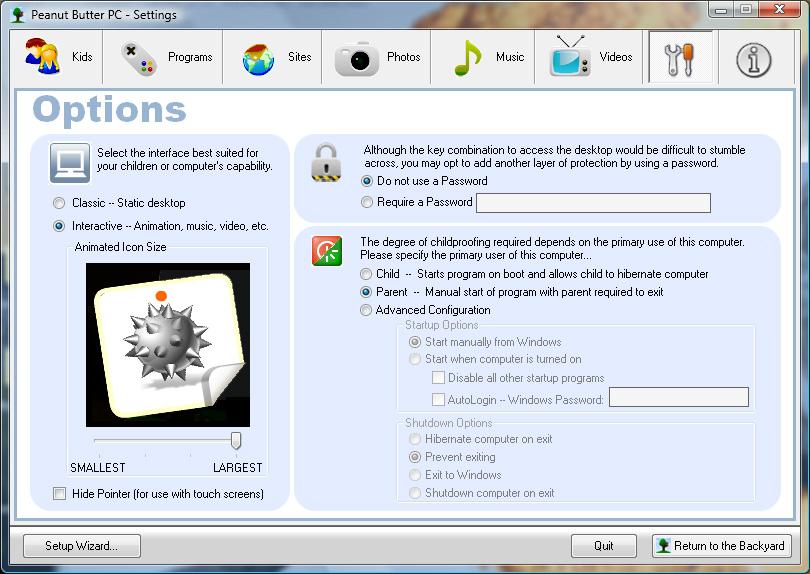Viewport: 810px width, 574px height.
Task: Click the AutoLogin Windows Password field
Action: (x=679, y=397)
